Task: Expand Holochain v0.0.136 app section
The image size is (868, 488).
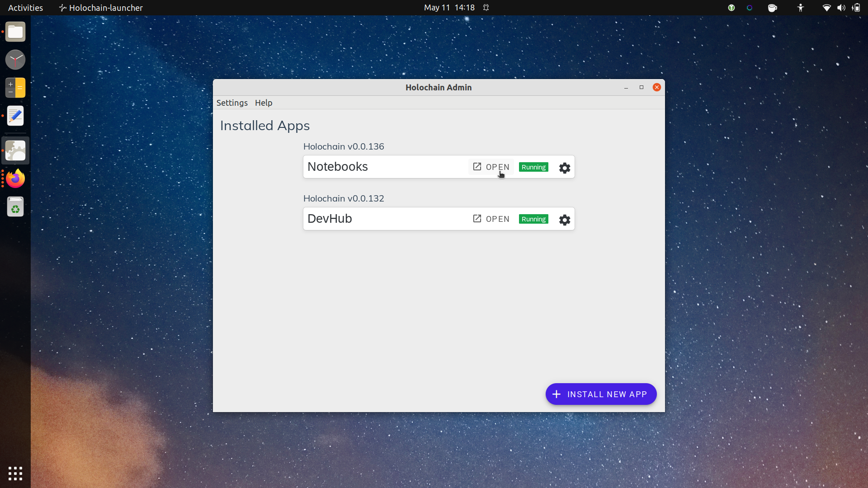Action: pyautogui.click(x=344, y=146)
